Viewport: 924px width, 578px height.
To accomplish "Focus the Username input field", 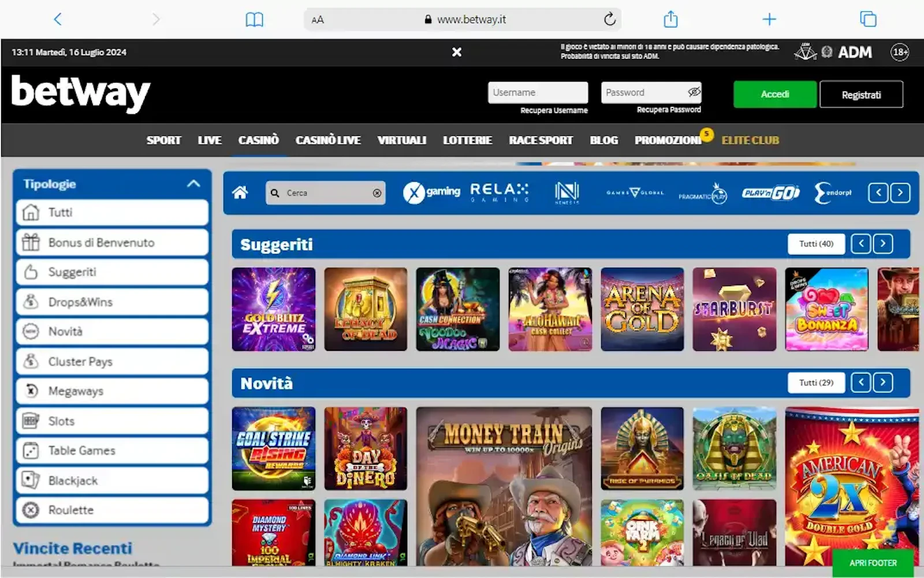I will [537, 92].
